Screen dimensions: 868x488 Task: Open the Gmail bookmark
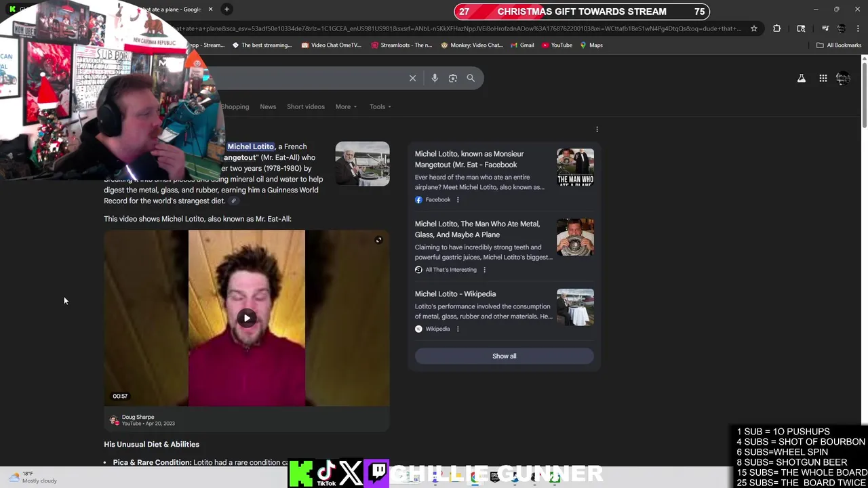tap(521, 45)
